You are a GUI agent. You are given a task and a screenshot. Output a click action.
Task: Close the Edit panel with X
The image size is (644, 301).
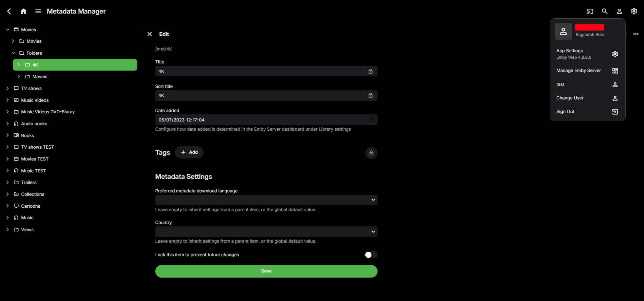tap(150, 34)
